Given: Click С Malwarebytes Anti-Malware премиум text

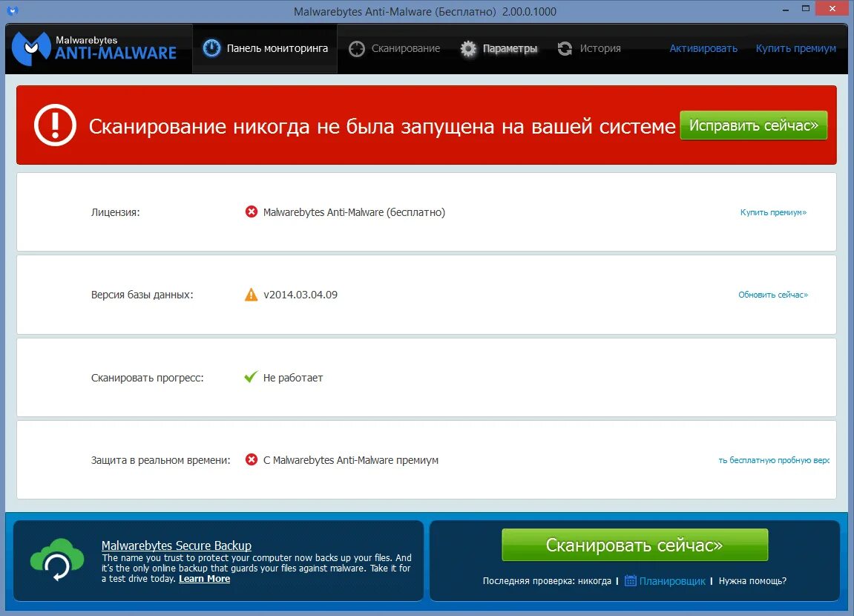Looking at the screenshot, I should click(x=351, y=460).
